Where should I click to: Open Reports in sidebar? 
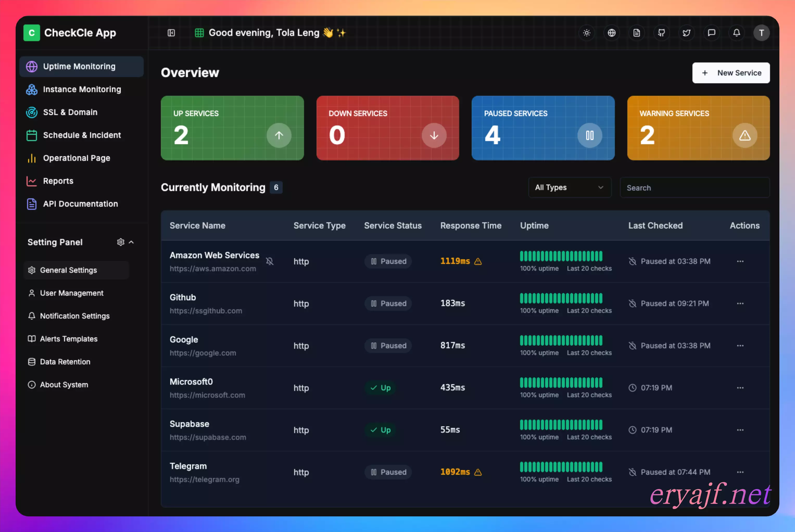[x=81, y=181]
